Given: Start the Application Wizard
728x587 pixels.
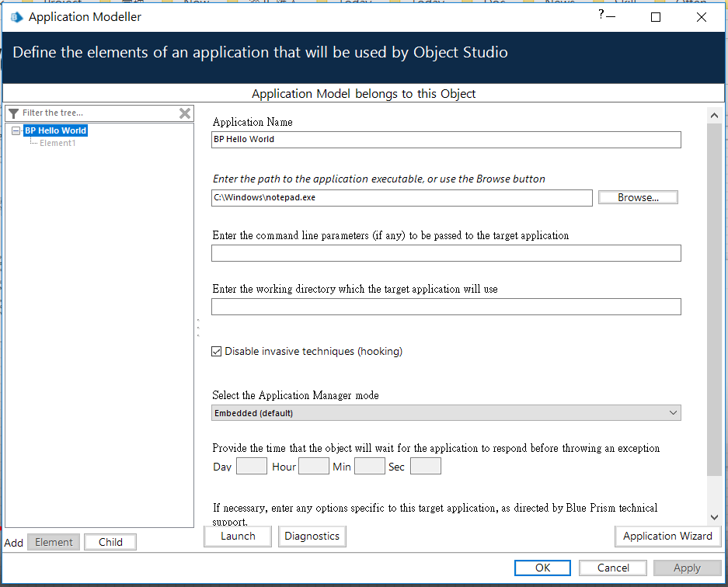Looking at the screenshot, I should tap(667, 537).
